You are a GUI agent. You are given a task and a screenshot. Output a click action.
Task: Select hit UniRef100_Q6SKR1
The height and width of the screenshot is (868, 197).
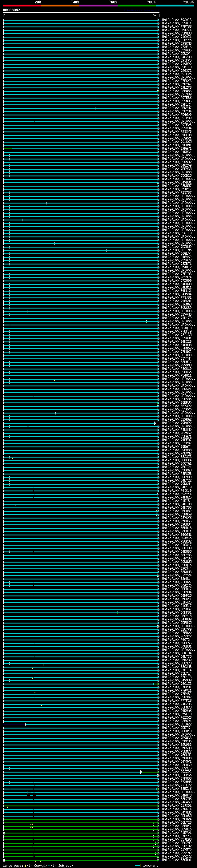coord(176,139)
